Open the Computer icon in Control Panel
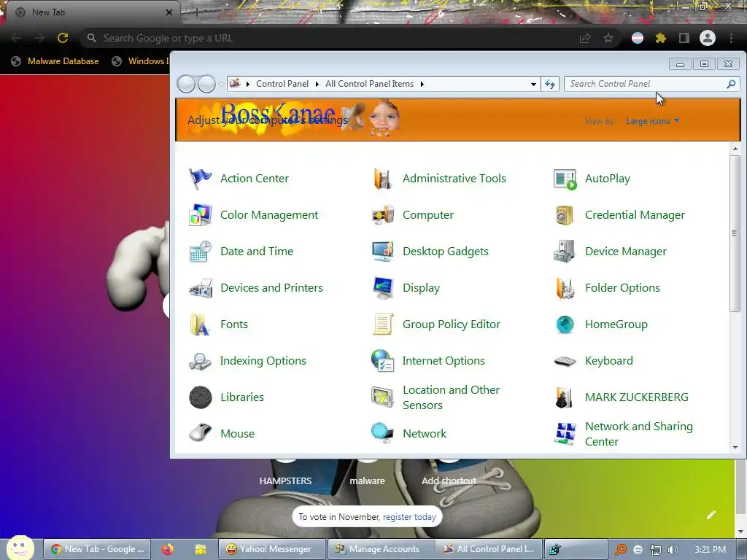 [x=382, y=215]
